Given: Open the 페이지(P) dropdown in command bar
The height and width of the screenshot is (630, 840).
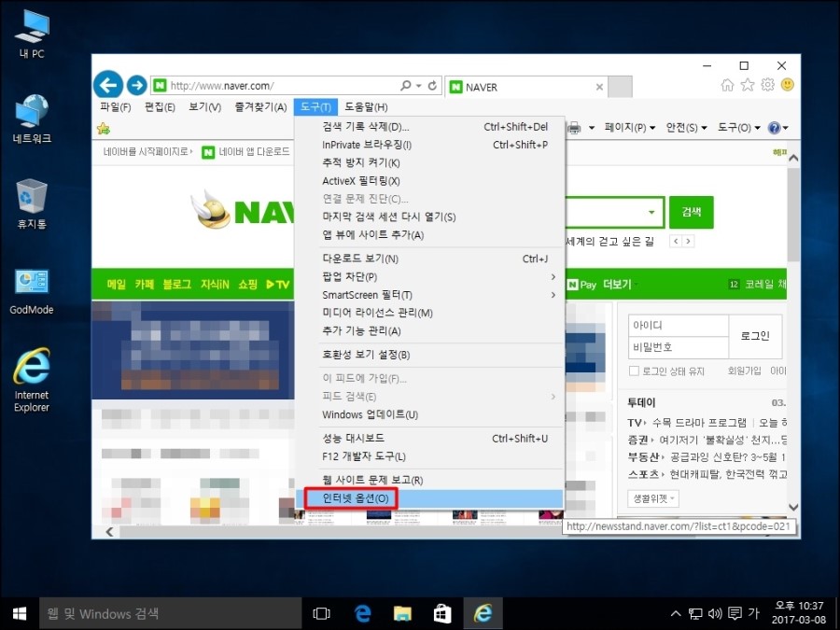Looking at the screenshot, I should tap(630, 128).
